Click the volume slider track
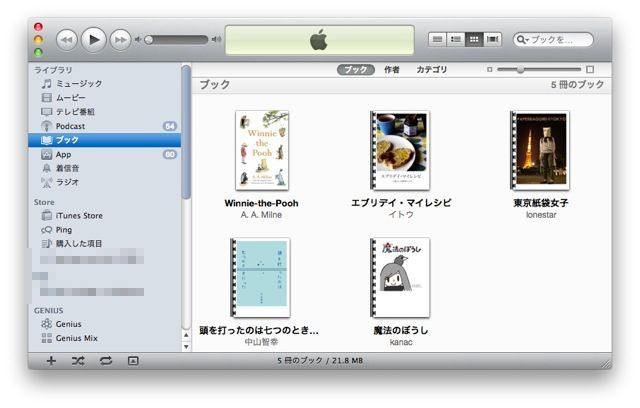This screenshot has width=640, height=408. [x=176, y=40]
